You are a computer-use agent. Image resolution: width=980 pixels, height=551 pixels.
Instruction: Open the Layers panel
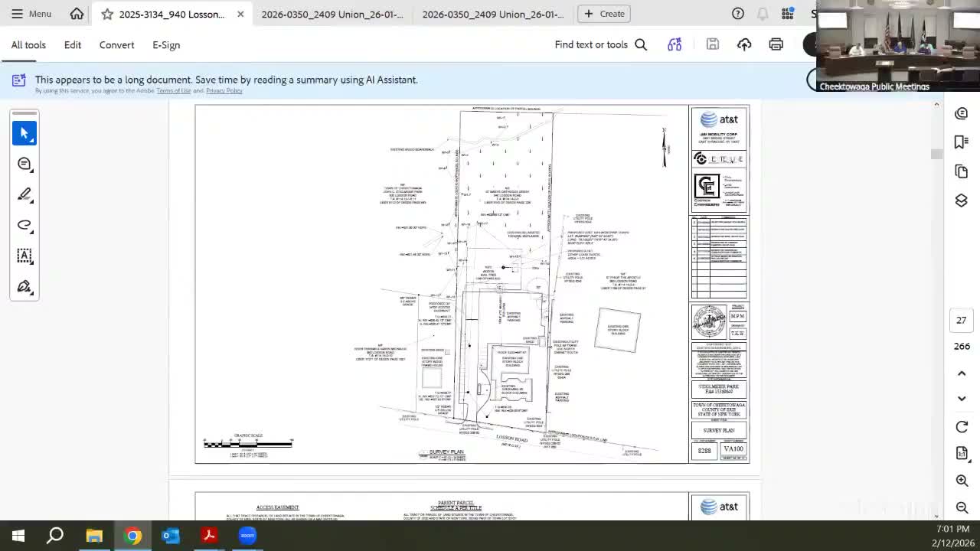[962, 201]
